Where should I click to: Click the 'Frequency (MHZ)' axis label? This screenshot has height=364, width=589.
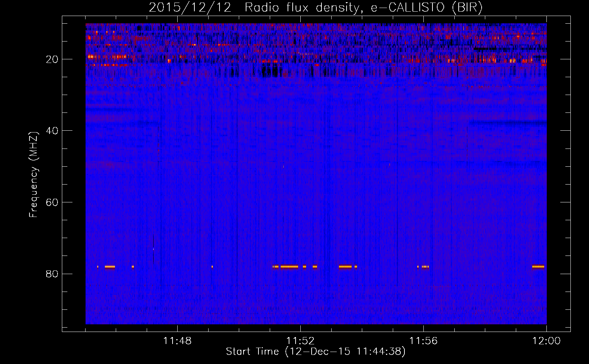pyautogui.click(x=33, y=175)
